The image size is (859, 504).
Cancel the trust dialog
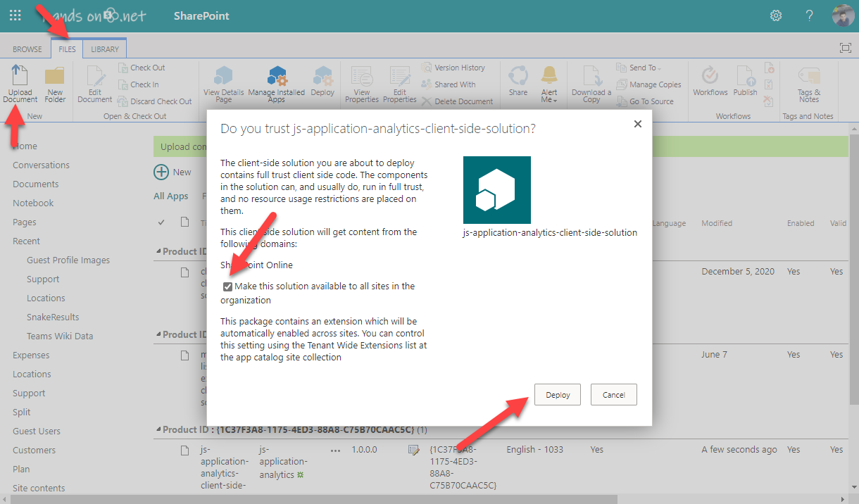(x=613, y=394)
